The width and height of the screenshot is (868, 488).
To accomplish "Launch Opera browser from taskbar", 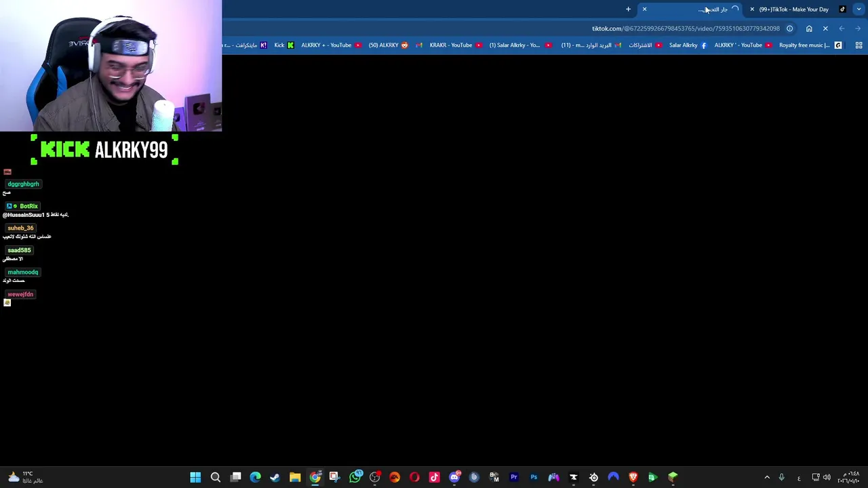I will [x=414, y=477].
